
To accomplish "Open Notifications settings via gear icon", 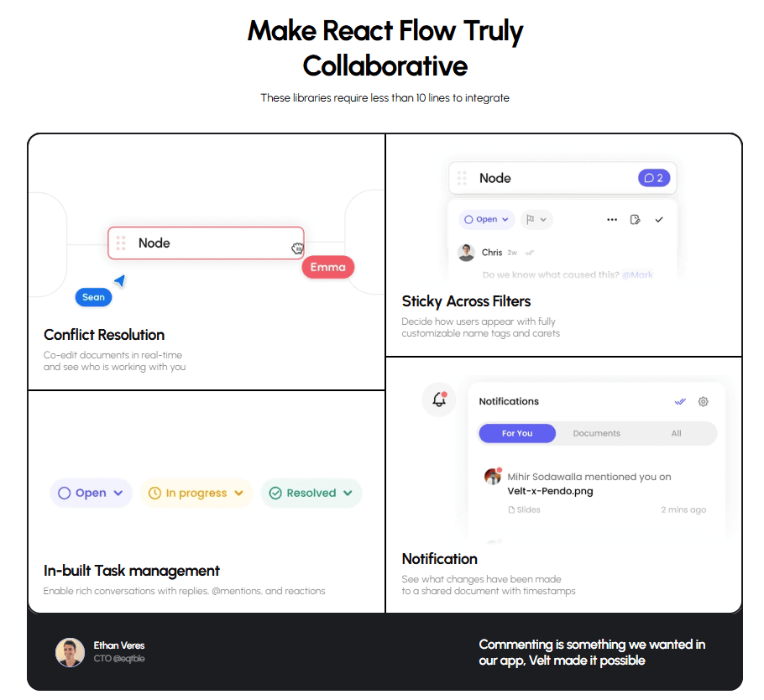I will tap(702, 402).
